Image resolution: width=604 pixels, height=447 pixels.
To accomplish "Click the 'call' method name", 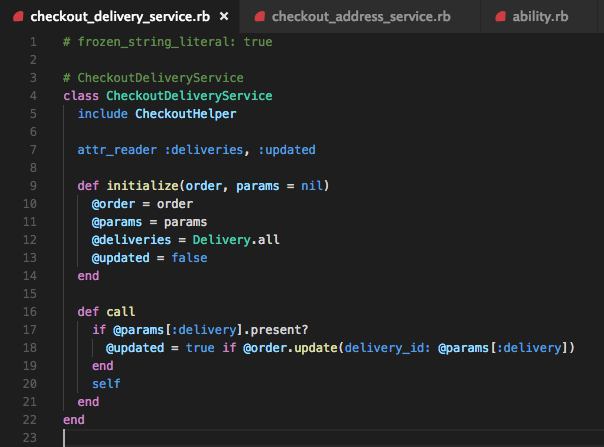I will [121, 311].
